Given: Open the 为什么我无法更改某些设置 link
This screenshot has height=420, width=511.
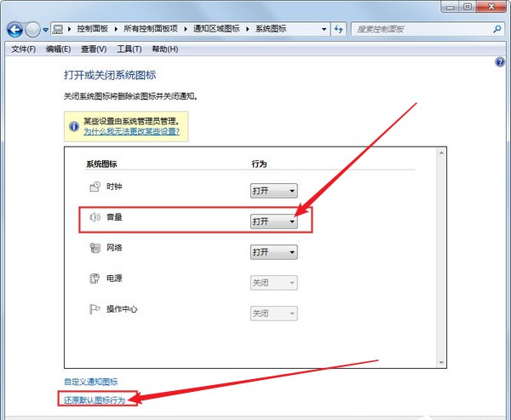Looking at the screenshot, I should (136, 133).
